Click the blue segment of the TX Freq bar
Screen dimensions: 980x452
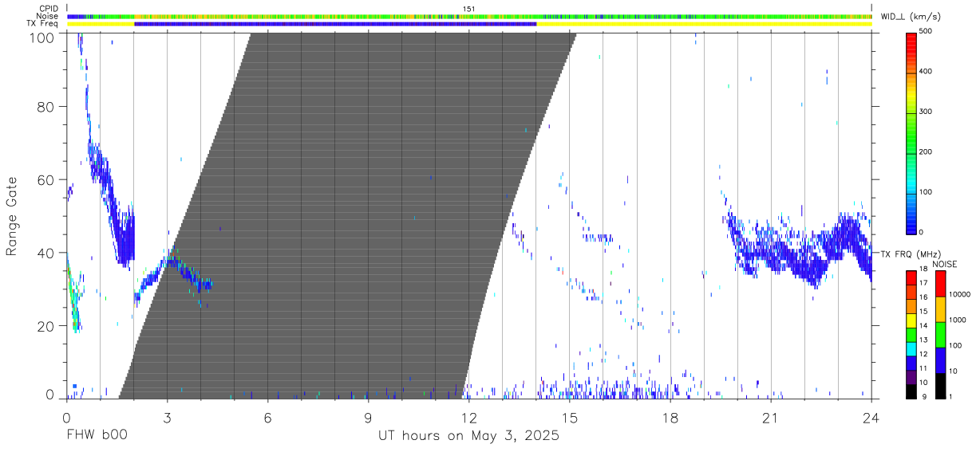[x=335, y=24]
